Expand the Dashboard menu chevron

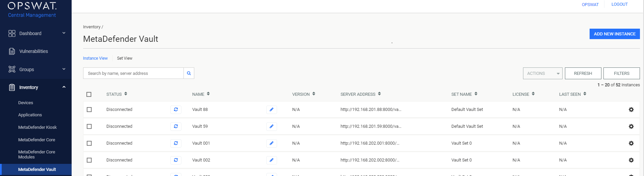[64, 33]
